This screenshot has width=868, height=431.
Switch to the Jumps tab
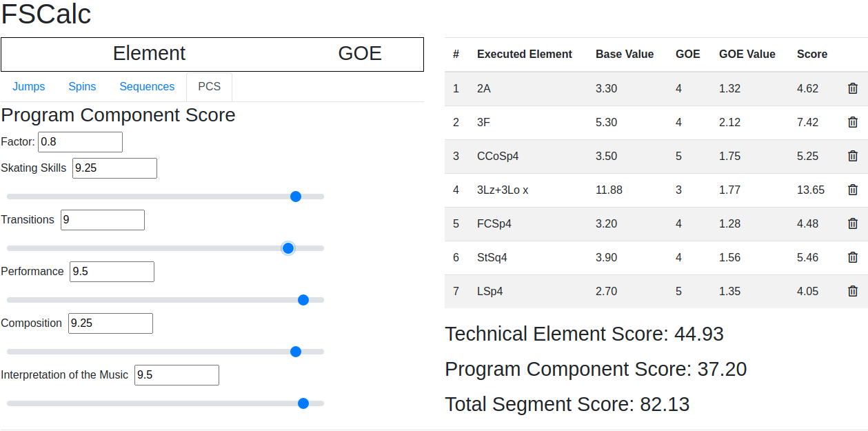29,87
